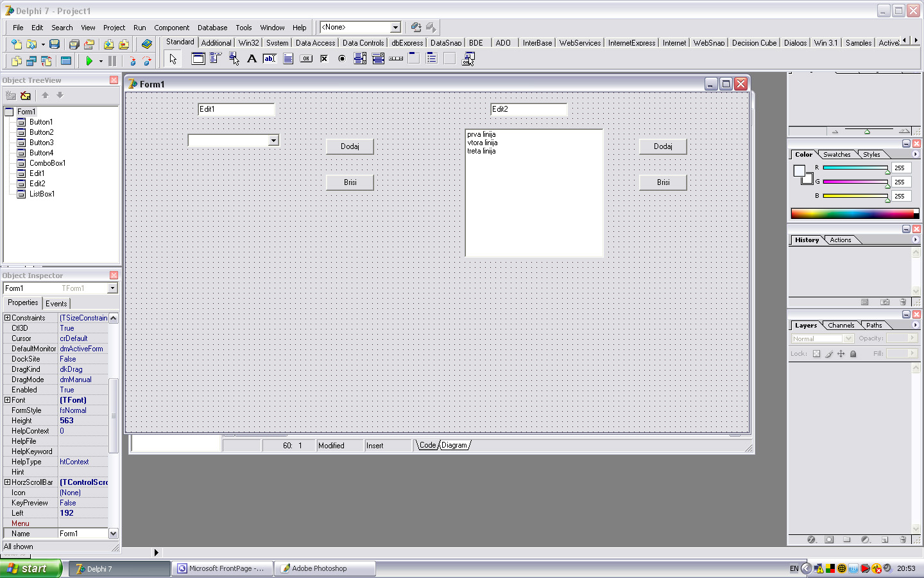This screenshot has height=578, width=924.
Task: Open the Project menu
Action: coord(114,28)
